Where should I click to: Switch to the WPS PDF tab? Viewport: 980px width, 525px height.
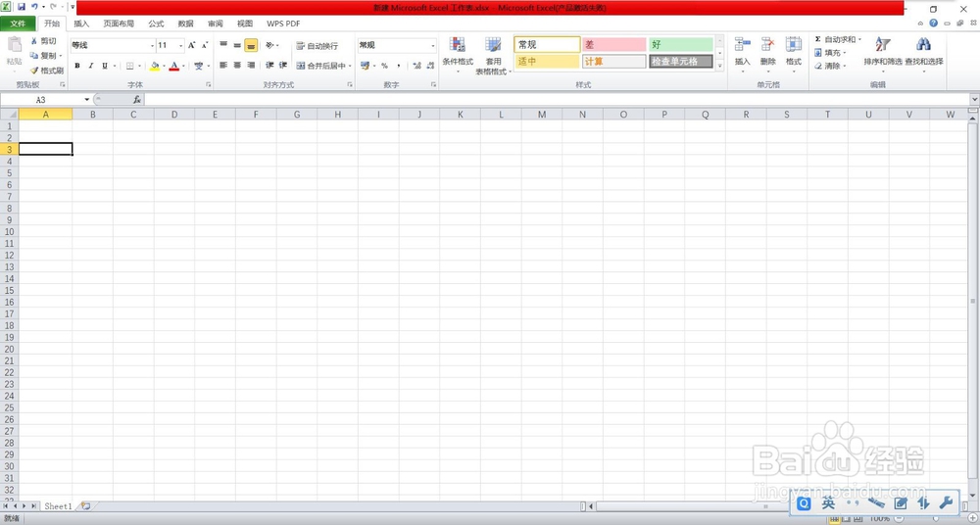pos(283,24)
